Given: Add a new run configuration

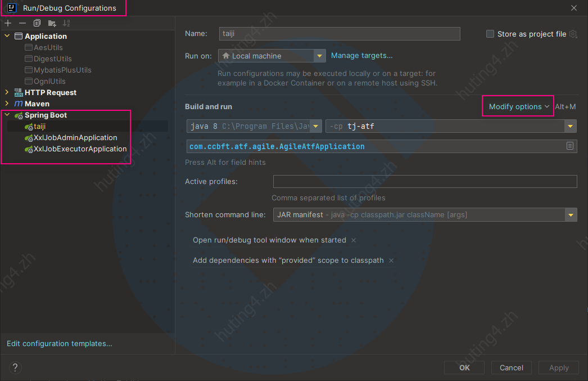Looking at the screenshot, I should pyautogui.click(x=8, y=23).
